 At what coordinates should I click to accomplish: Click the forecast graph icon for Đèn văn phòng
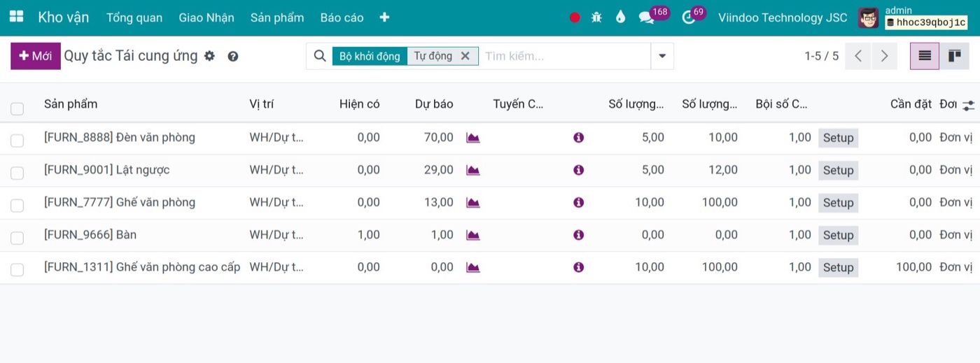coord(473,138)
